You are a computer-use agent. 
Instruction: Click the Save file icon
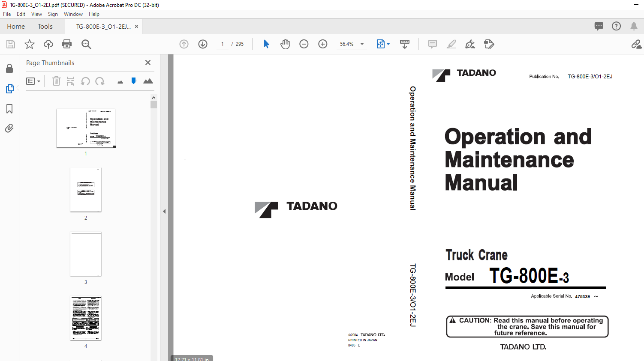[11, 44]
